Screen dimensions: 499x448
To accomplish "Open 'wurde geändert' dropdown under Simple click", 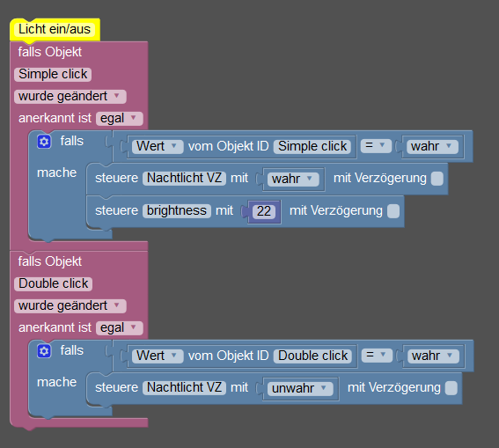I will [70, 97].
